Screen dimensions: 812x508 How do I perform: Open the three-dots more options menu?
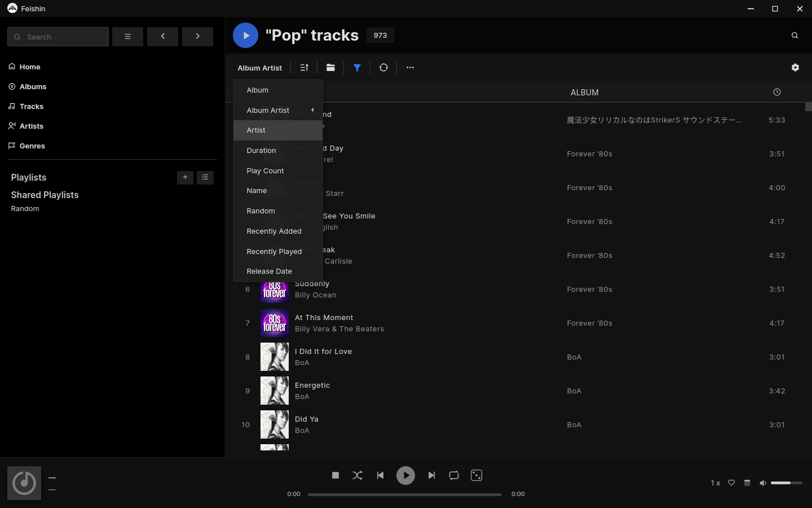410,68
